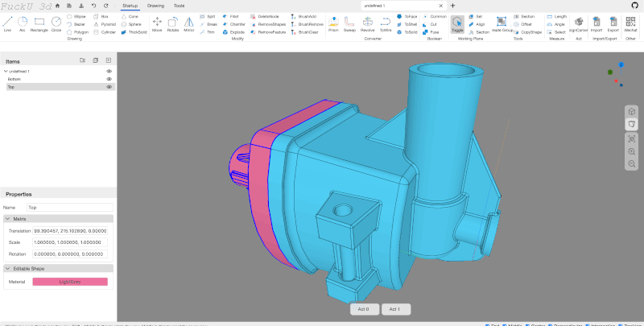Toggle the Center snap checkbox
Image resolution: width=644 pixels, height=326 pixels.
[528, 324]
